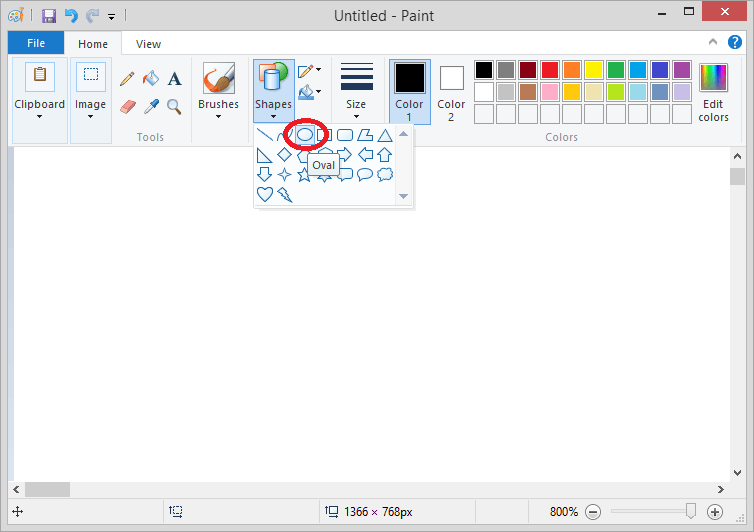Screen dimensions: 754x532
Task: Switch to the Home tab
Action: (x=93, y=44)
